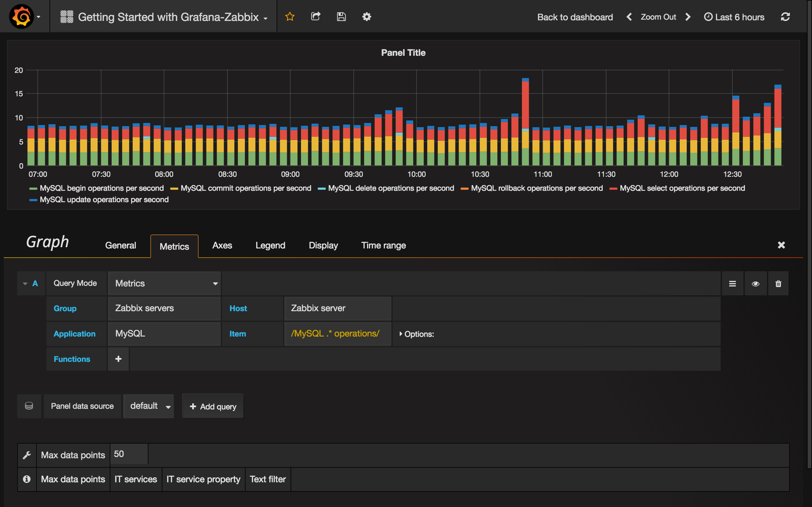The width and height of the screenshot is (812, 507).
Task: Open query A hamburger menu
Action: pyautogui.click(x=732, y=284)
